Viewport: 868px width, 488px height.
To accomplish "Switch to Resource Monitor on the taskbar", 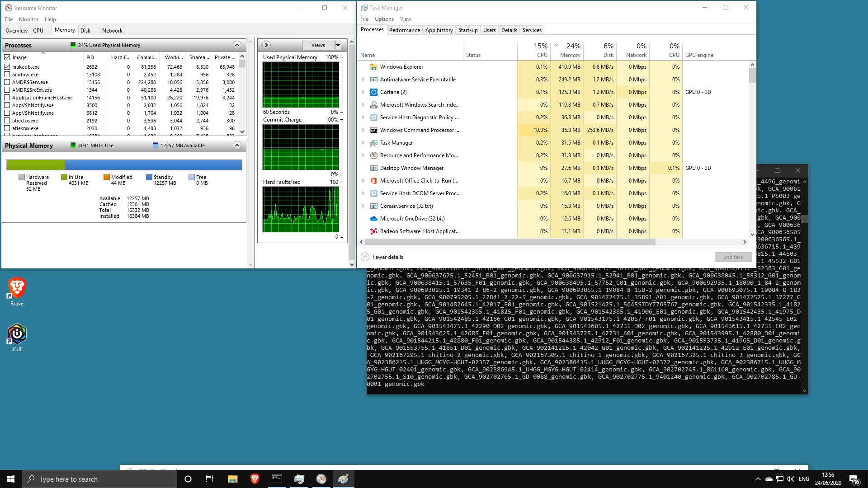I will point(321,479).
